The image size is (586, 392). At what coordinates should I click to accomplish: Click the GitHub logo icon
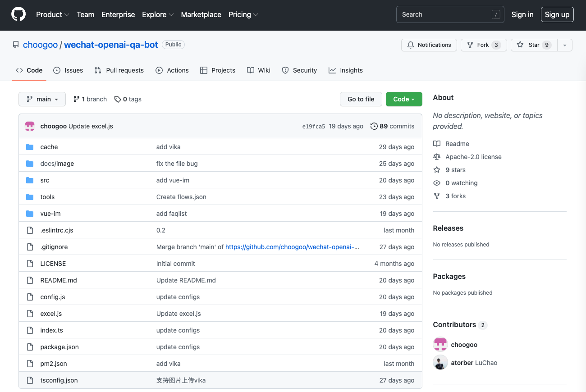(18, 14)
